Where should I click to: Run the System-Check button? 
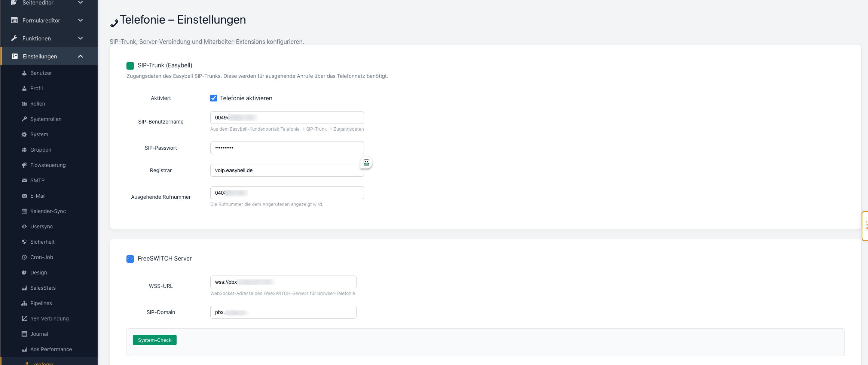pyautogui.click(x=155, y=340)
